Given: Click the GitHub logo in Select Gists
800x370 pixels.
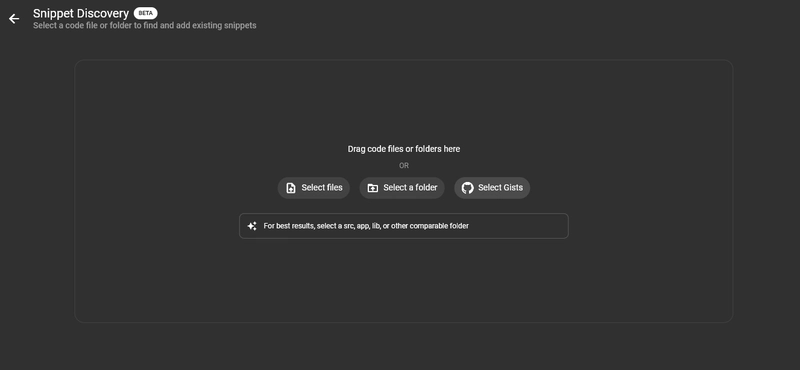Looking at the screenshot, I should click(x=467, y=188).
